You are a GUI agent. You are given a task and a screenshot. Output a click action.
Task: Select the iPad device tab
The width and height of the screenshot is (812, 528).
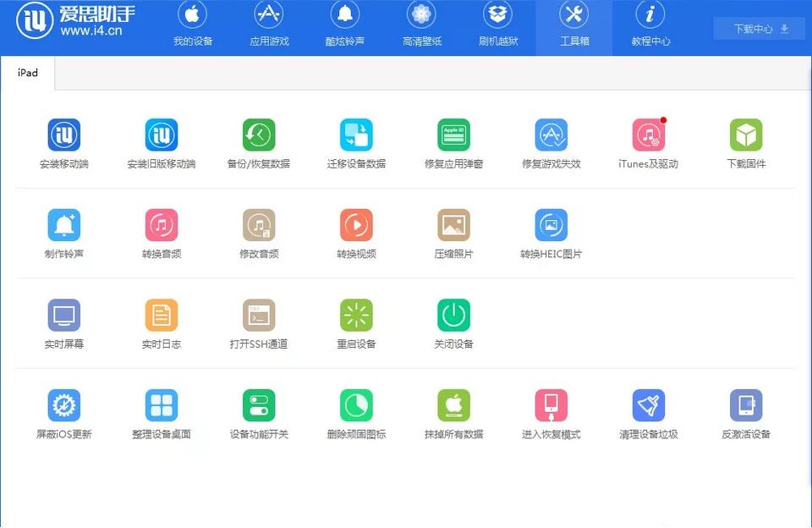click(x=28, y=74)
